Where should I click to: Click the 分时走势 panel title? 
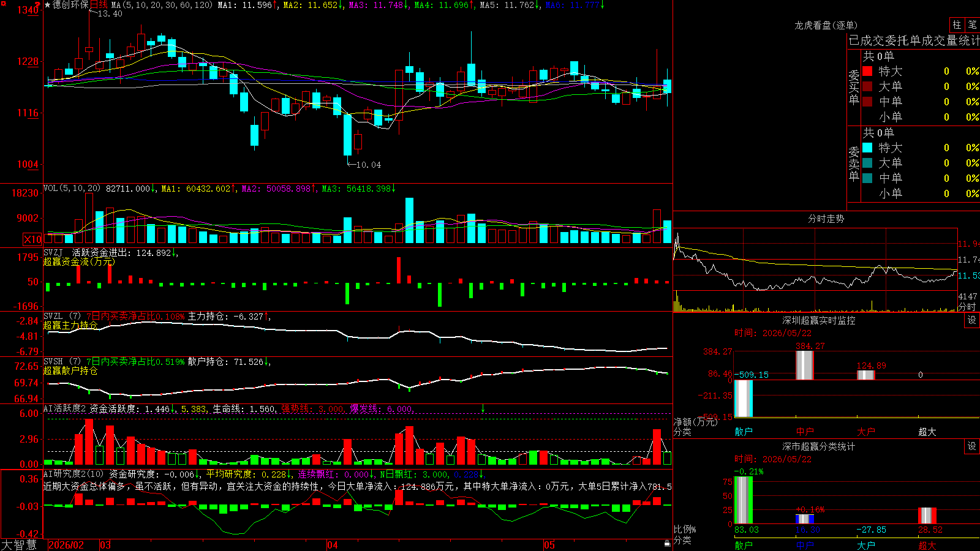[826, 219]
